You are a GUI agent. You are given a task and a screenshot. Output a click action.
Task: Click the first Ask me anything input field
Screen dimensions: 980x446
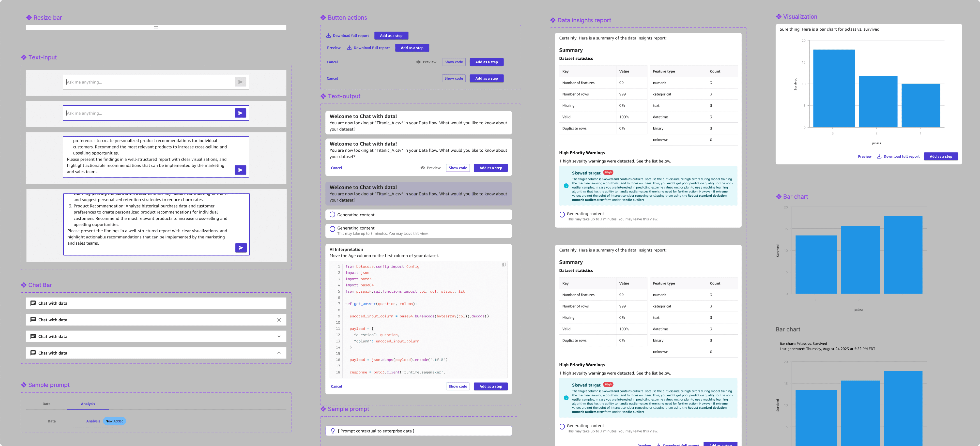[x=148, y=82]
